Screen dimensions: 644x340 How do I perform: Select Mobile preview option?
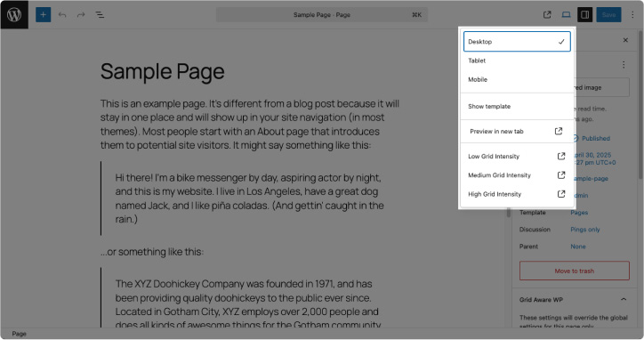[x=517, y=79]
